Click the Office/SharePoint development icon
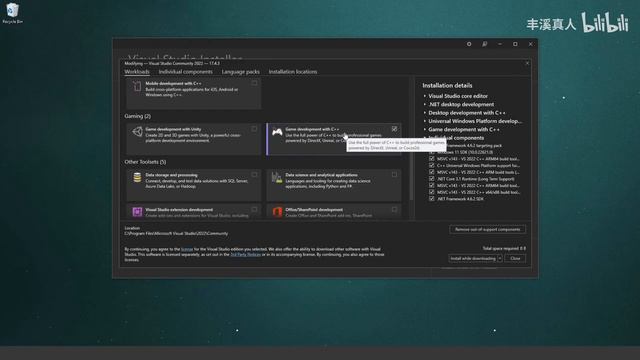Viewport: 640px width, 360px height. click(277, 211)
